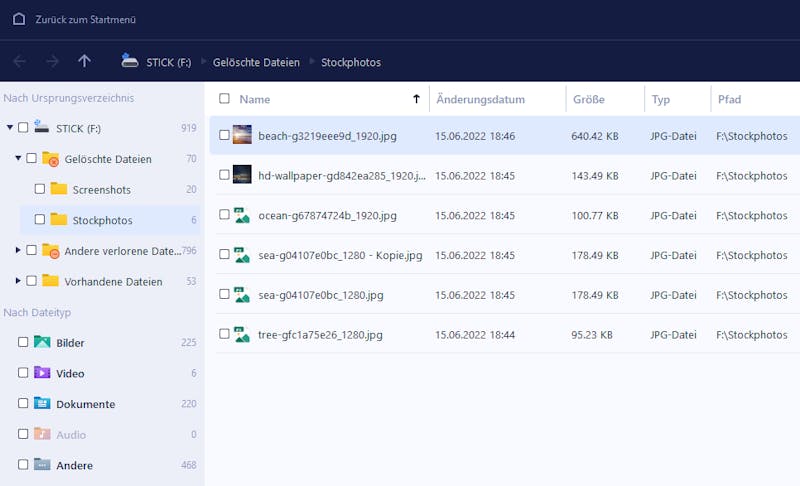800x486 pixels.
Task: Click Gelöschte Dateien in the breadcrumb
Action: click(x=256, y=62)
